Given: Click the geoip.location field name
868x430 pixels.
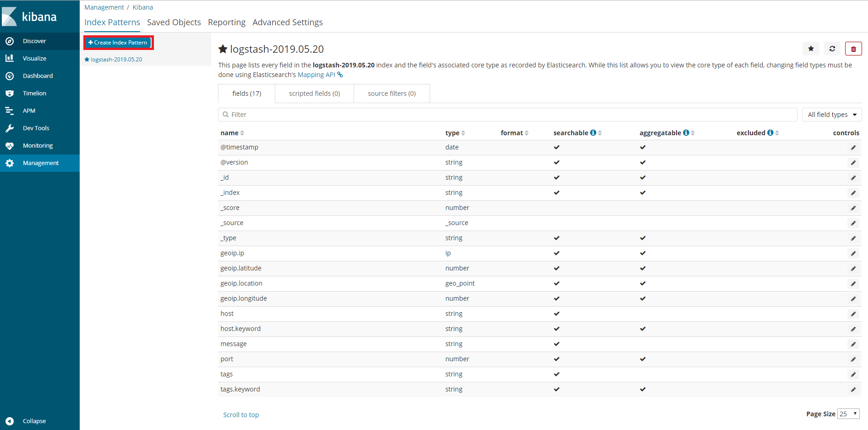Looking at the screenshot, I should pyautogui.click(x=241, y=283).
